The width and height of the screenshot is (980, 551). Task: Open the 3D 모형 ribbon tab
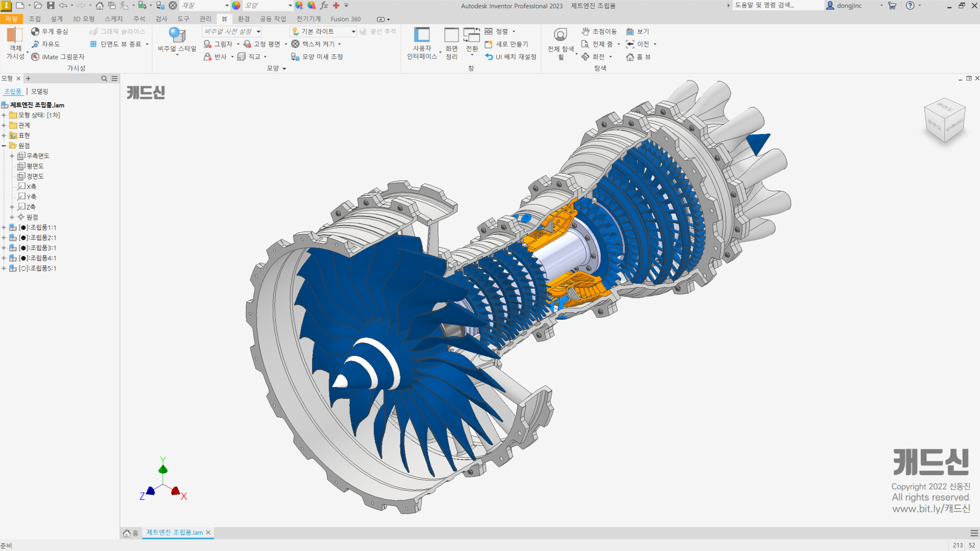coord(83,19)
